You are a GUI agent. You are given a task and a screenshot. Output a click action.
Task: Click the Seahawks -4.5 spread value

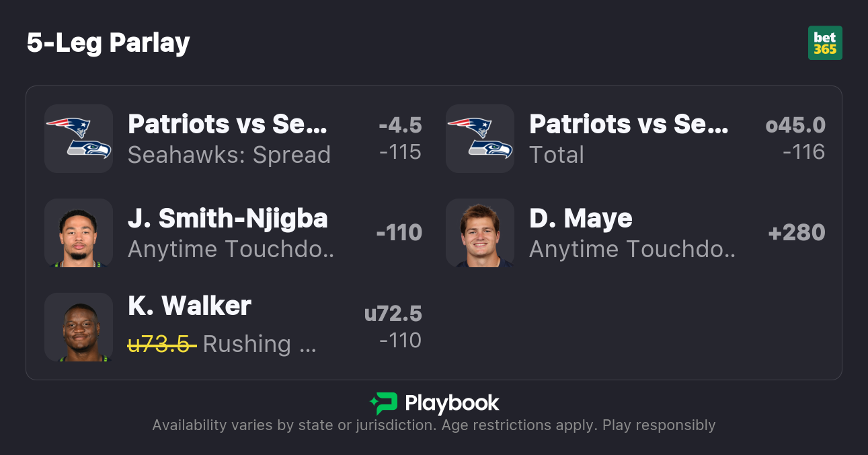click(x=400, y=125)
